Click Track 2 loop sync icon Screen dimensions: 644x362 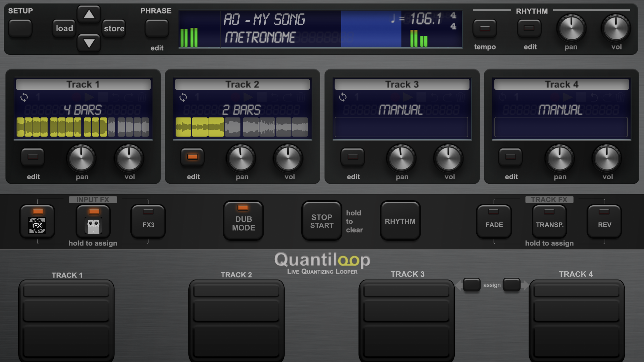point(183,97)
